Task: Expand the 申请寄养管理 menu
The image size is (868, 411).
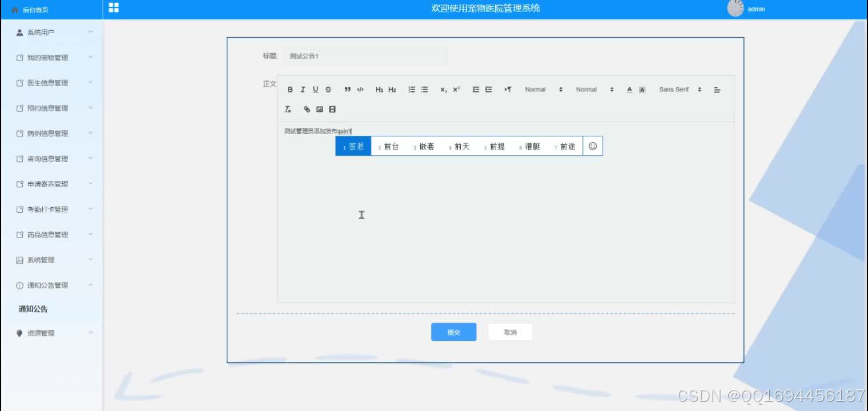Action: point(51,184)
